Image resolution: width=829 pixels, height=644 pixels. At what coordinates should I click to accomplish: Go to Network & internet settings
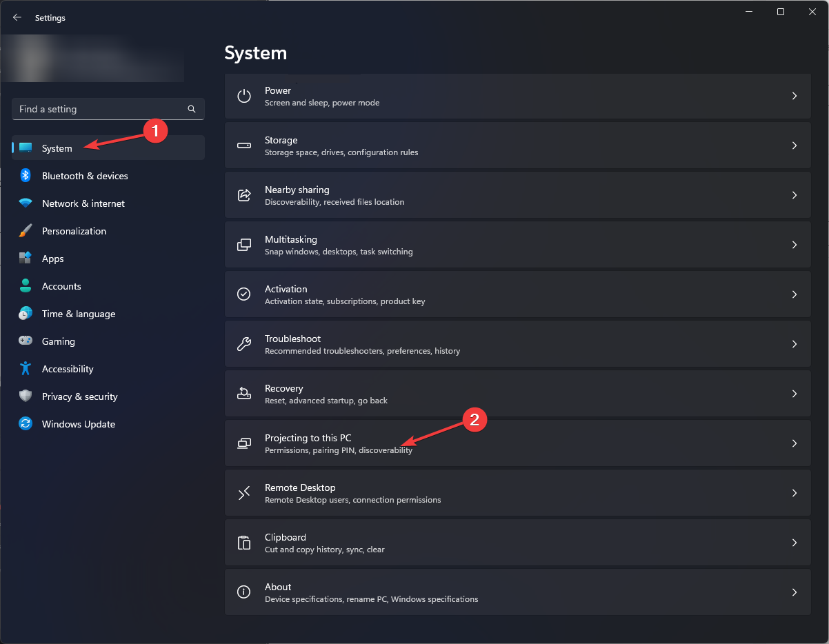[x=108, y=203]
